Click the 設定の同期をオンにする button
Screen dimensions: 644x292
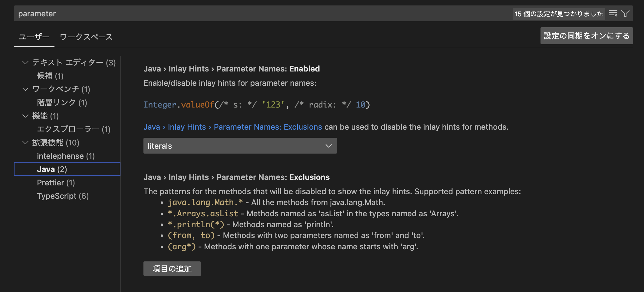click(x=586, y=35)
